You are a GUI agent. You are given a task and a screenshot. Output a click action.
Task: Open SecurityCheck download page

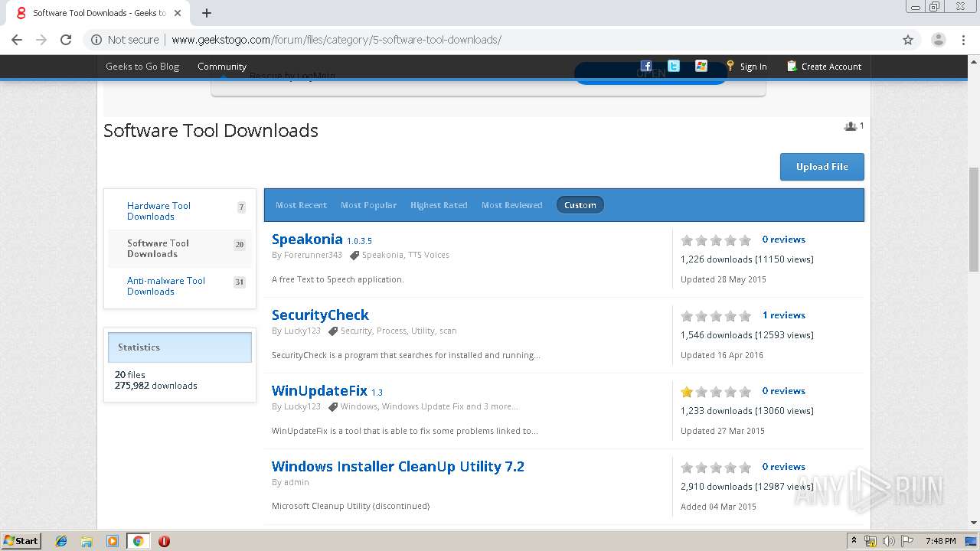320,315
